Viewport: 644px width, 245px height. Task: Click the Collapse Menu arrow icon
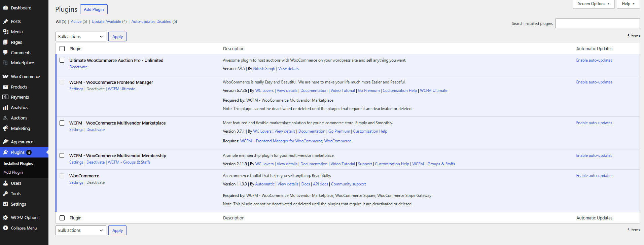click(x=5, y=228)
